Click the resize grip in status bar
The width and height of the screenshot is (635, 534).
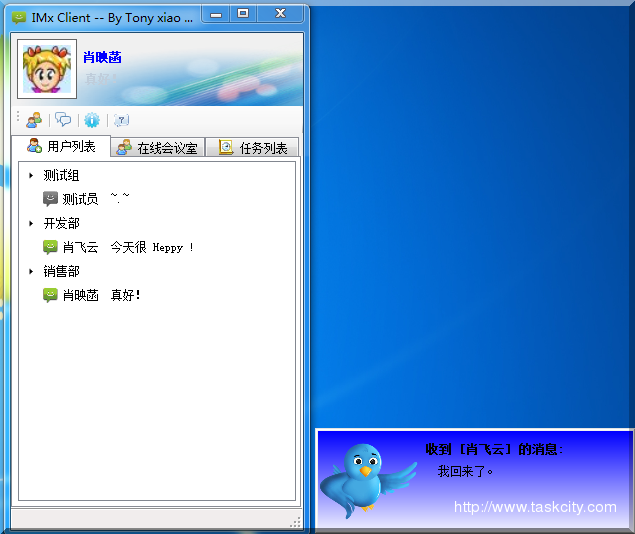(x=295, y=522)
